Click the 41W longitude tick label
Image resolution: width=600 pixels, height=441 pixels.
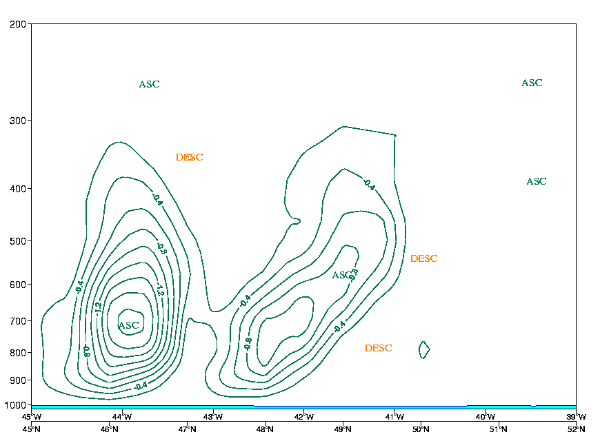pos(394,417)
